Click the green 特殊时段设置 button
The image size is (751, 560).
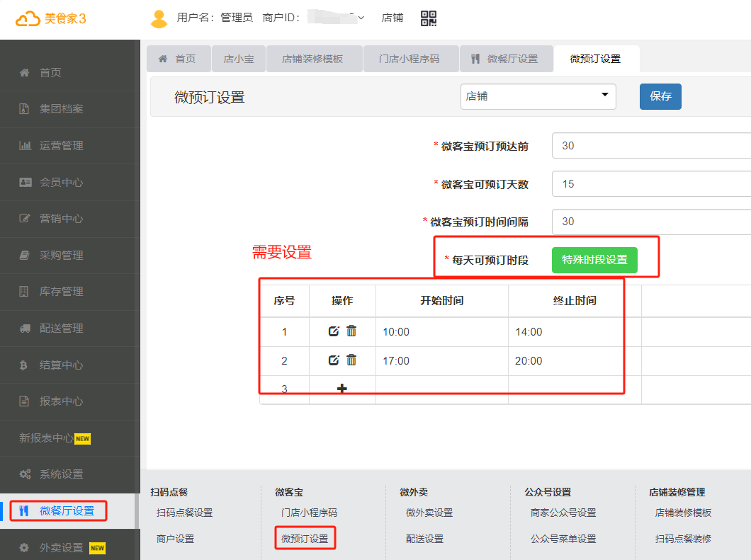pos(594,260)
